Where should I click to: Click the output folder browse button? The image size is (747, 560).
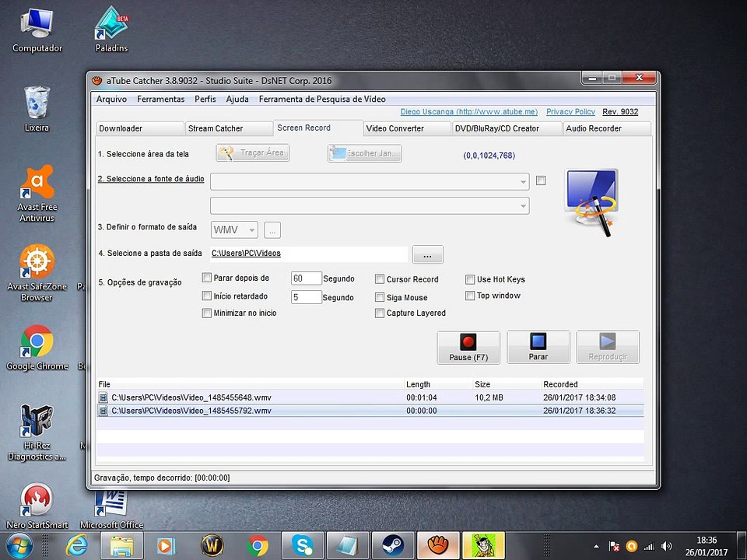point(427,255)
